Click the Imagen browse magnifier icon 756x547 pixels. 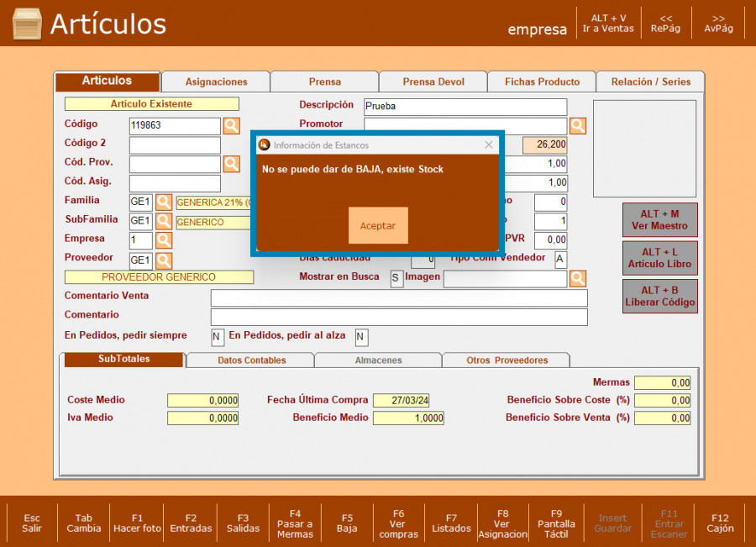[x=578, y=279]
